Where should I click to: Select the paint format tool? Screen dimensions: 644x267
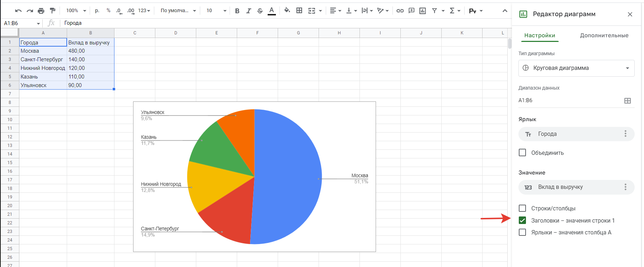pos(52,11)
